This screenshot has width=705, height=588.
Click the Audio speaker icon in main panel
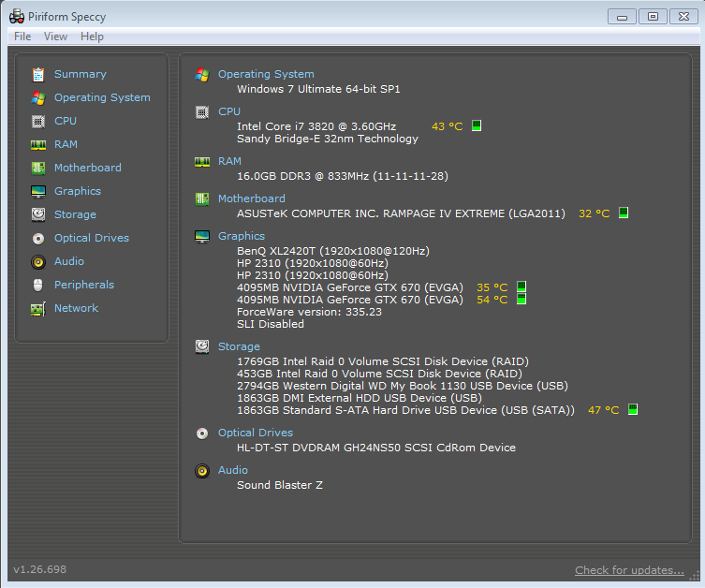coord(202,471)
